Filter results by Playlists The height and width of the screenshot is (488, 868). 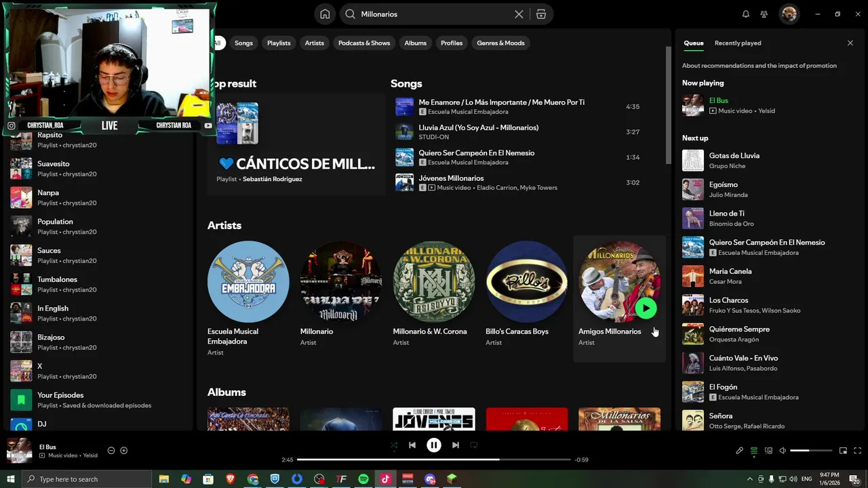279,43
